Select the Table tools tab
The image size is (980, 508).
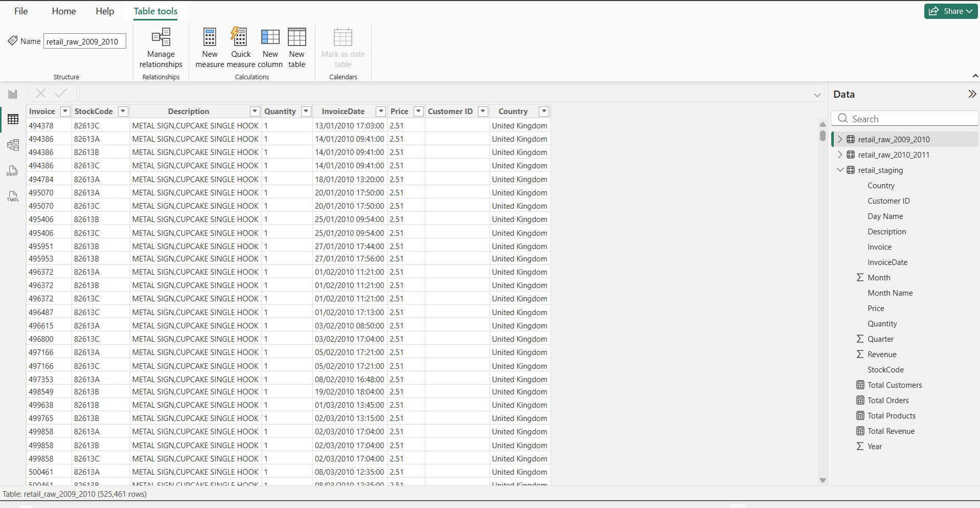(x=155, y=11)
